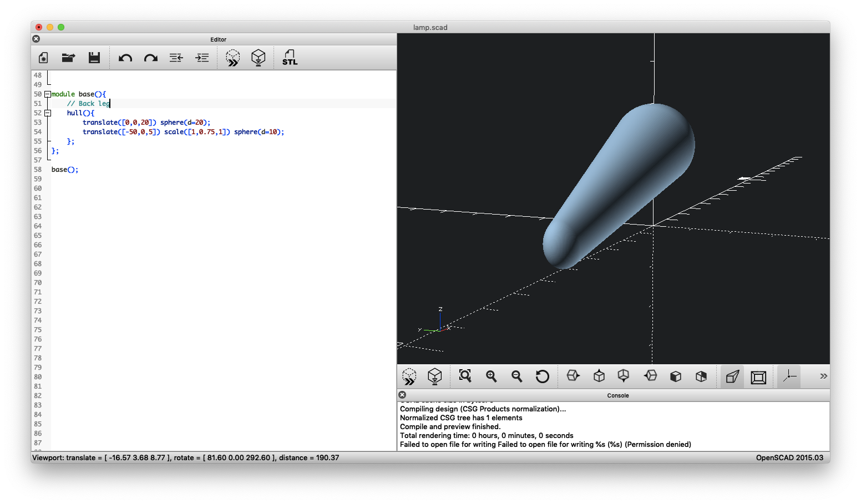Click the Render icon in the editor toolbar
The width and height of the screenshot is (861, 504).
259,57
